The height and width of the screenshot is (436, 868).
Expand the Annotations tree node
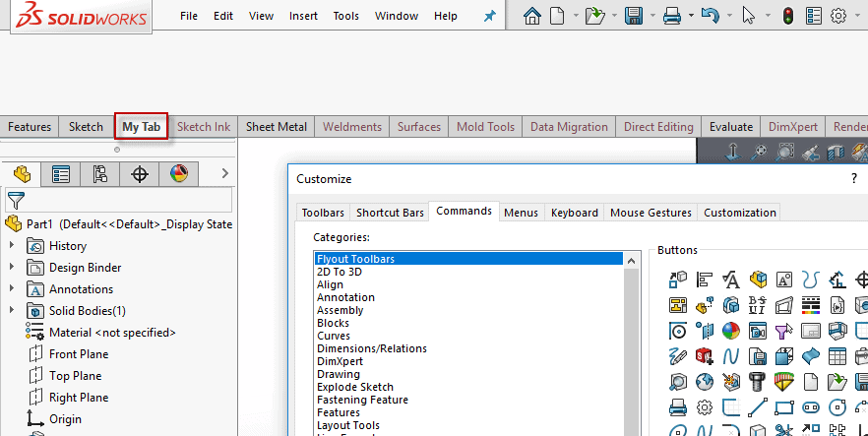click(12, 289)
